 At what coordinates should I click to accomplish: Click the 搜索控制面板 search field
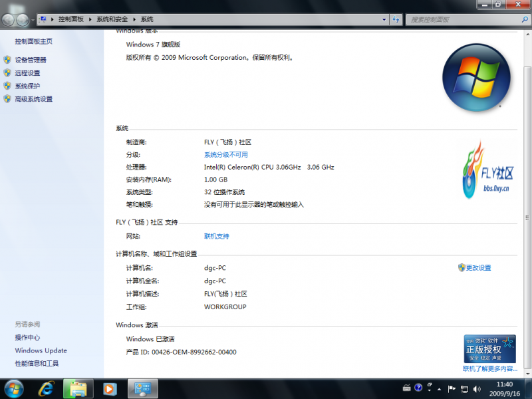[463, 20]
